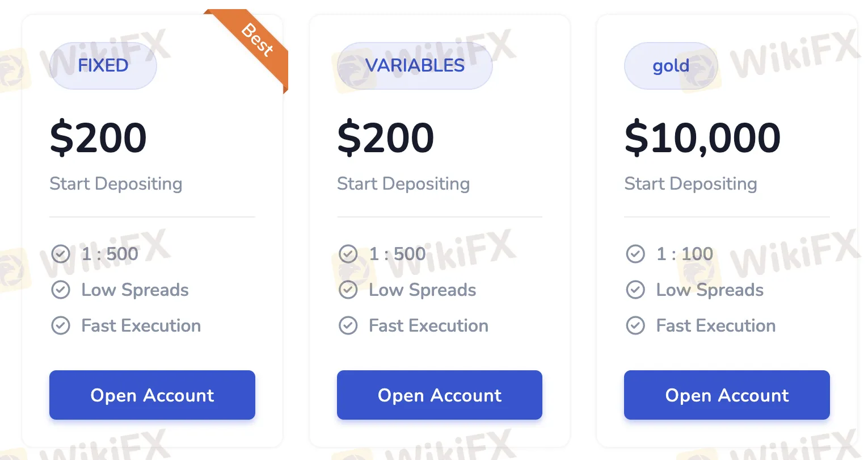This screenshot has width=868, height=460.
Task: Open Account for the VARIABLES plan
Action: (x=440, y=395)
